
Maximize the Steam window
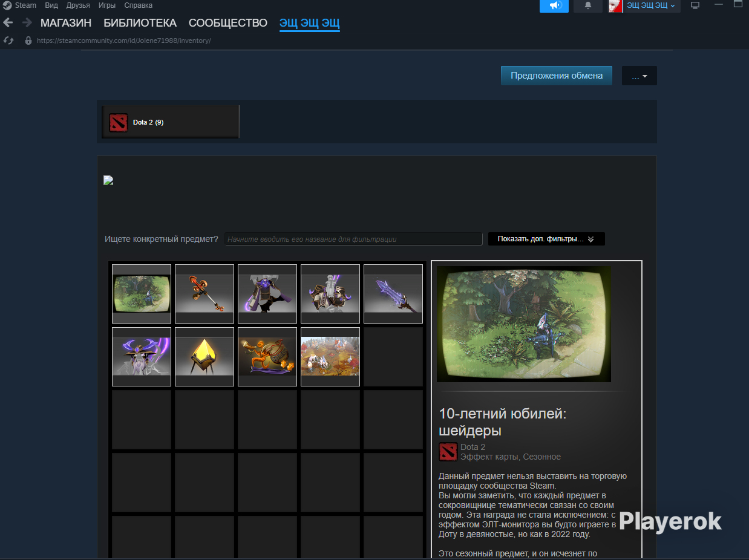tap(738, 5)
